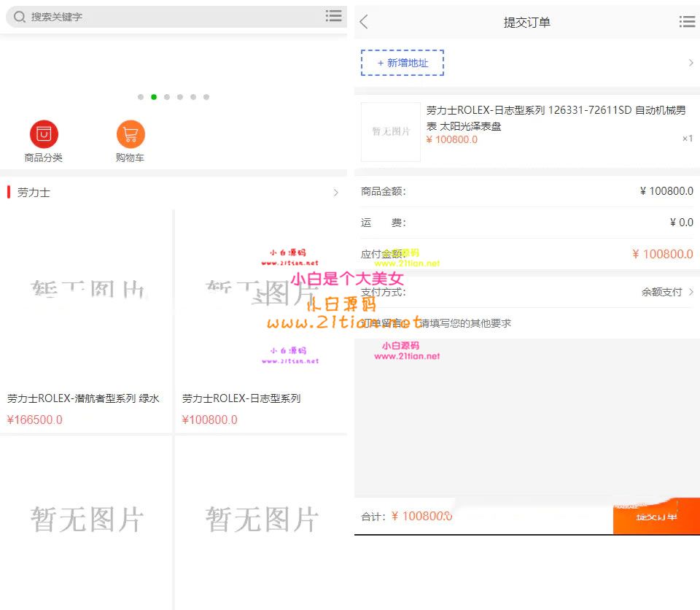Expand the address row chevron
Viewport: 700px width, 610px height.
pyautogui.click(x=691, y=63)
